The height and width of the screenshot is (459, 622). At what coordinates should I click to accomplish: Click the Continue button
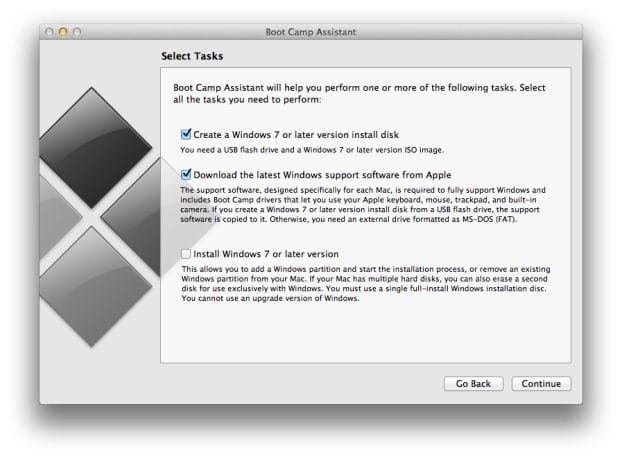(541, 384)
